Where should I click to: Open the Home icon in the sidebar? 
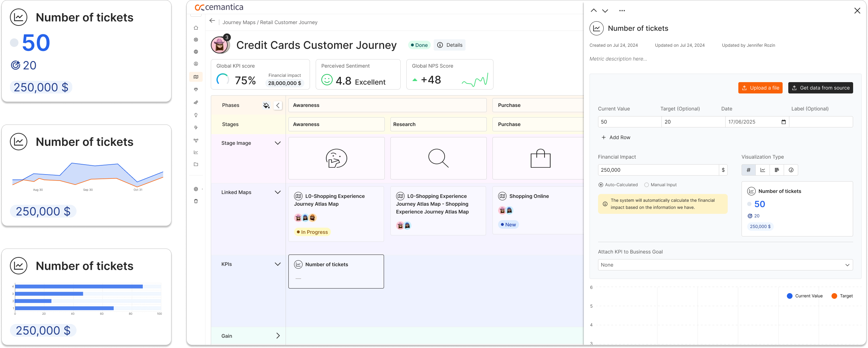coord(196,28)
